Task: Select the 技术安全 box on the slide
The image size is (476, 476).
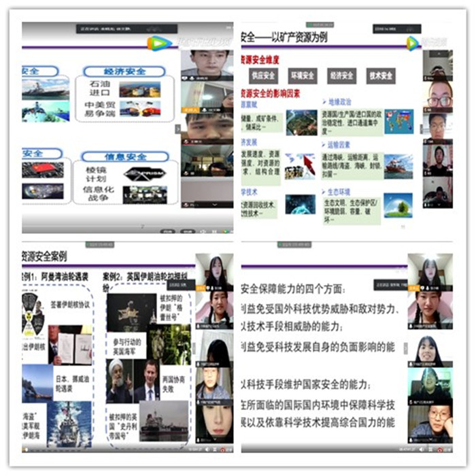Action: coord(380,75)
